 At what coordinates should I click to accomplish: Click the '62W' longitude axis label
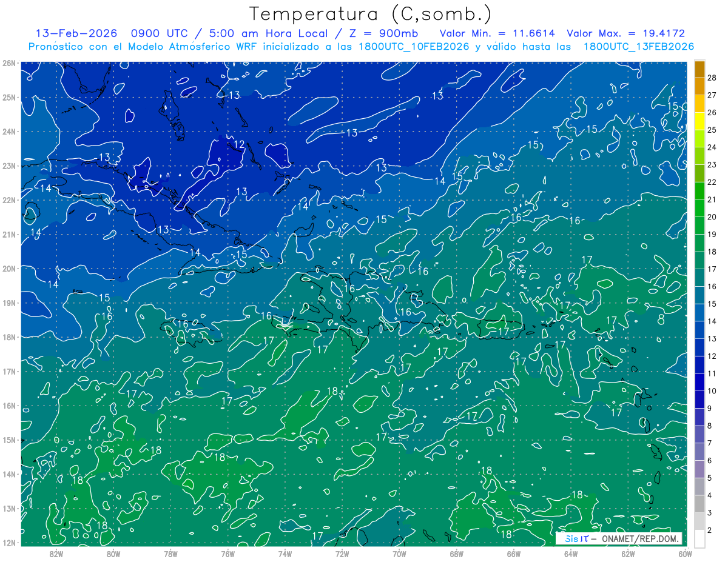pyautogui.click(x=629, y=554)
